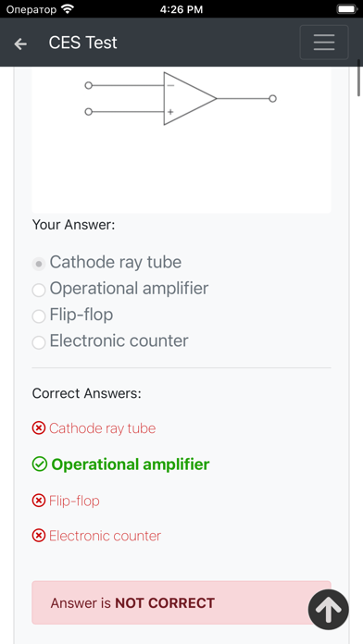Tap the battery icon in status bar

(x=346, y=9)
